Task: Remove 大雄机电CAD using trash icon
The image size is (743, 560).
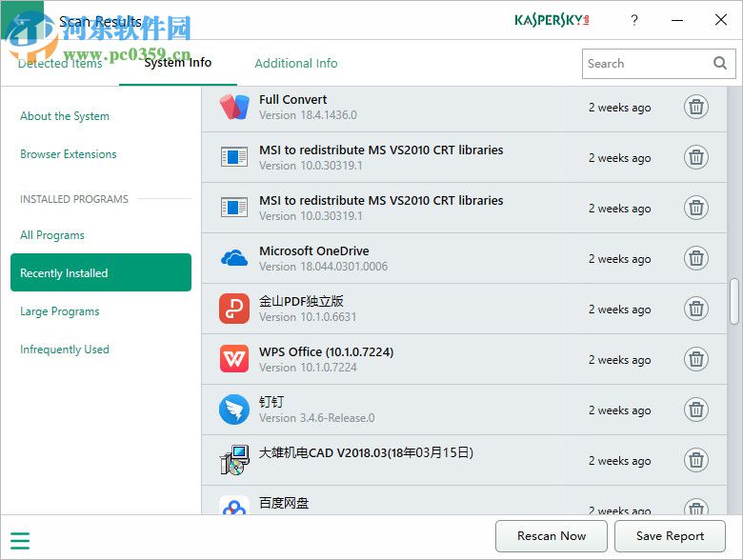Action: (695, 460)
